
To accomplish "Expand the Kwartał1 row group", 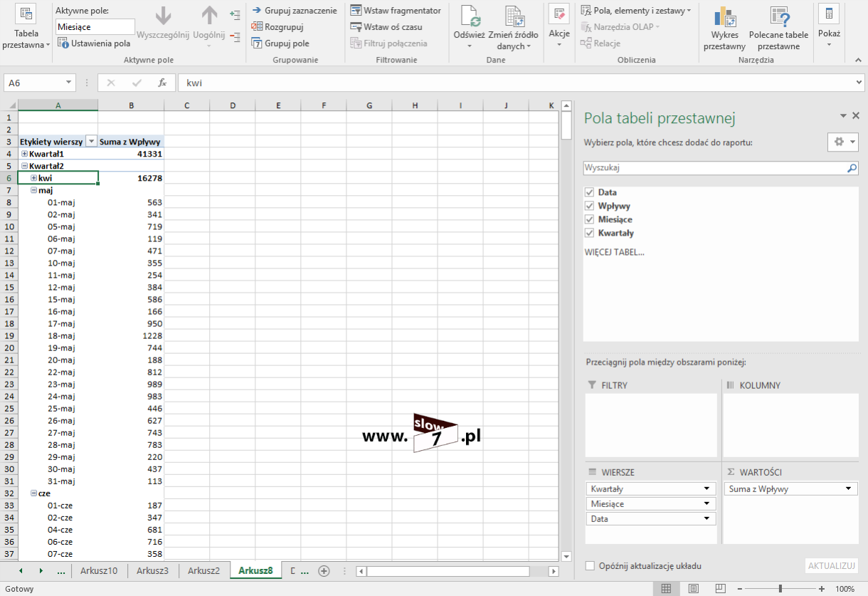I will [24, 154].
